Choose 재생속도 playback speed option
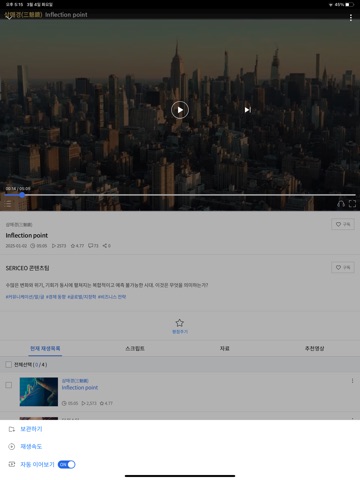Viewport: 360px width, 480px height. pos(31,446)
